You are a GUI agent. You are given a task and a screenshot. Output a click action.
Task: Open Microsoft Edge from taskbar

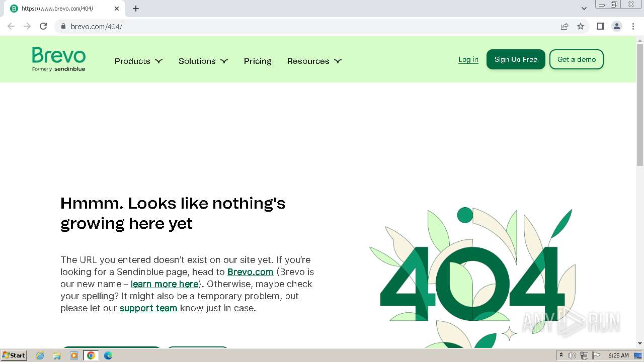pos(108,355)
